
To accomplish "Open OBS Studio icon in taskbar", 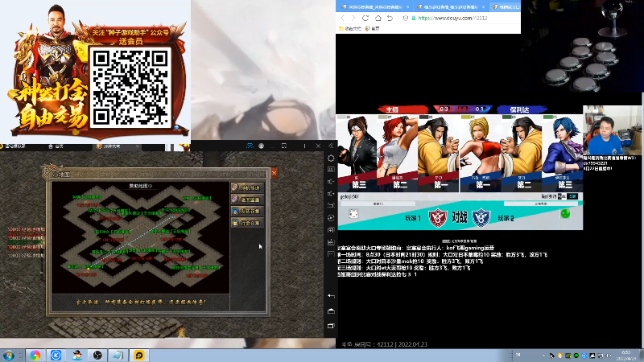I will click(x=97, y=355).
